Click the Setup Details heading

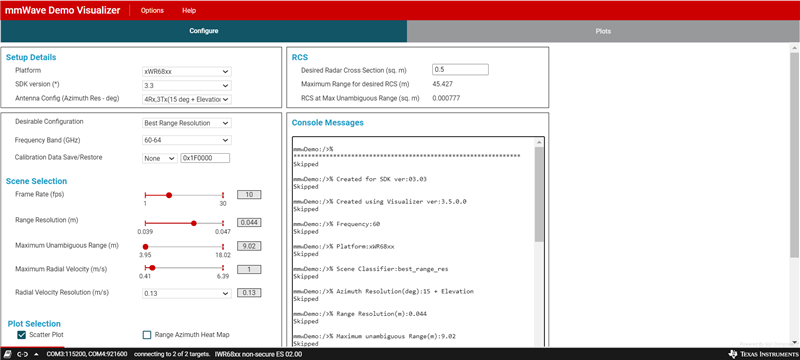[31, 57]
